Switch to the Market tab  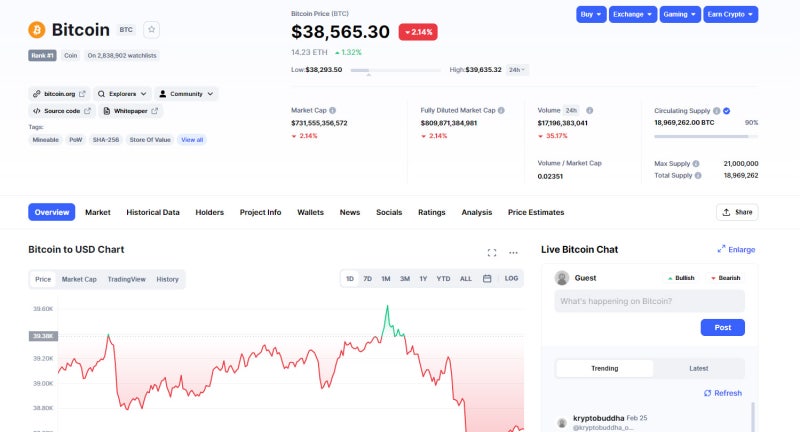97,212
